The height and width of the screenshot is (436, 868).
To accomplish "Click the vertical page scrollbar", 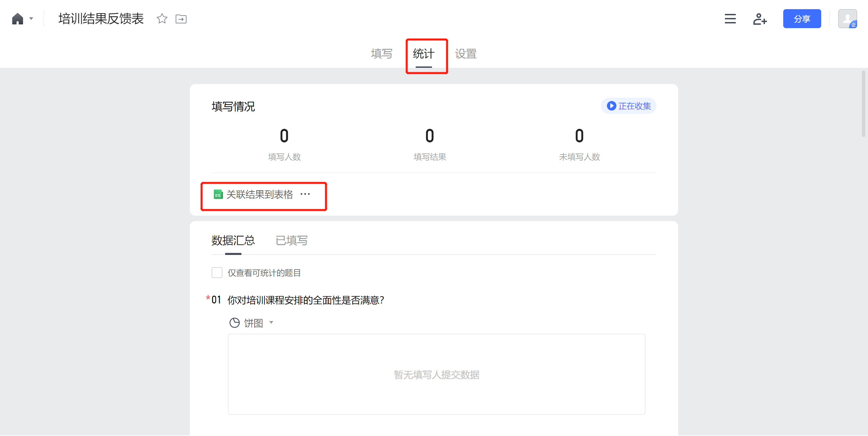I will [x=863, y=103].
